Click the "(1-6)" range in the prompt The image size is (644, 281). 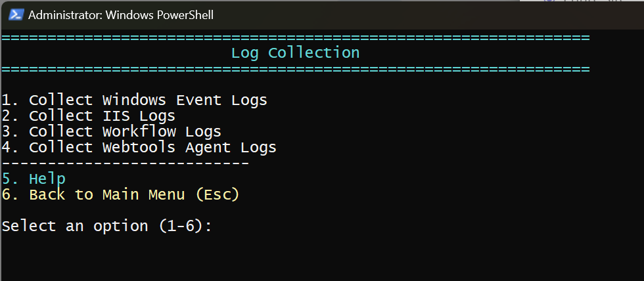pyautogui.click(x=181, y=226)
